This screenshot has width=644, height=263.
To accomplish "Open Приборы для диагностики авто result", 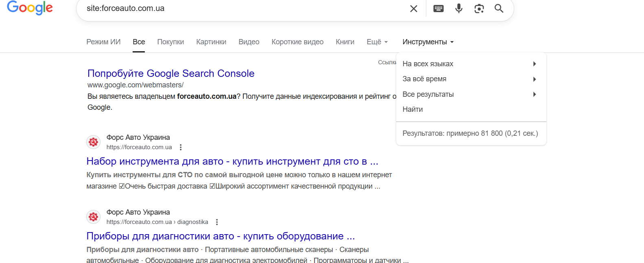I will click(220, 236).
